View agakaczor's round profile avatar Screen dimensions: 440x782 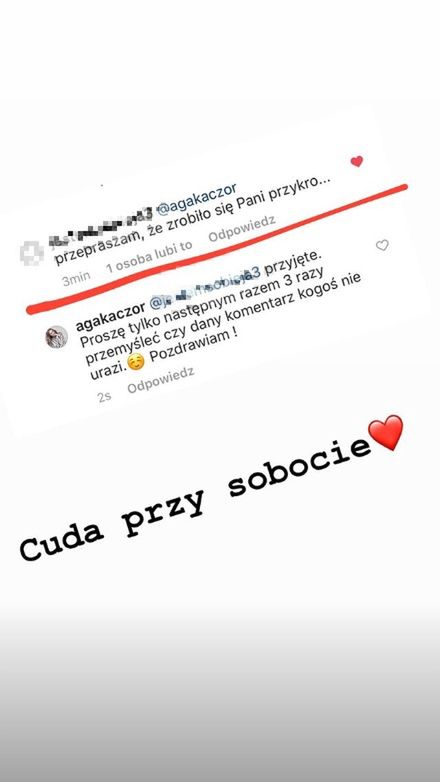click(x=56, y=337)
